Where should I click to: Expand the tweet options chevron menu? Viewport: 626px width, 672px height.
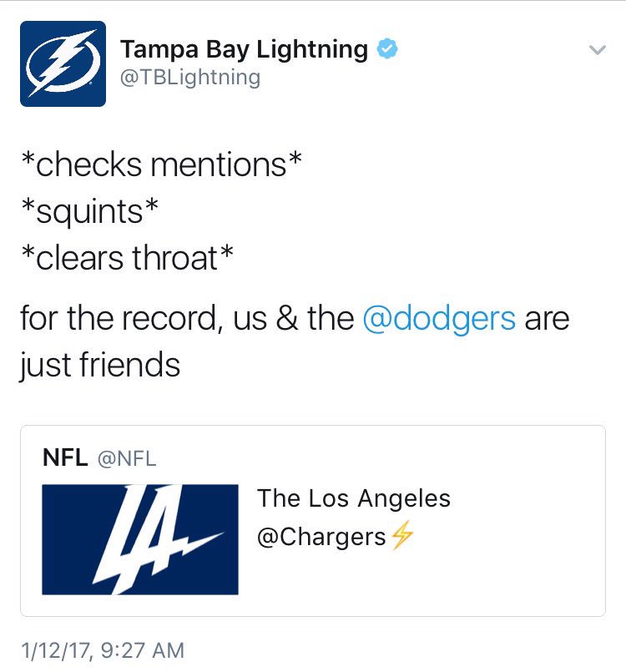click(598, 50)
